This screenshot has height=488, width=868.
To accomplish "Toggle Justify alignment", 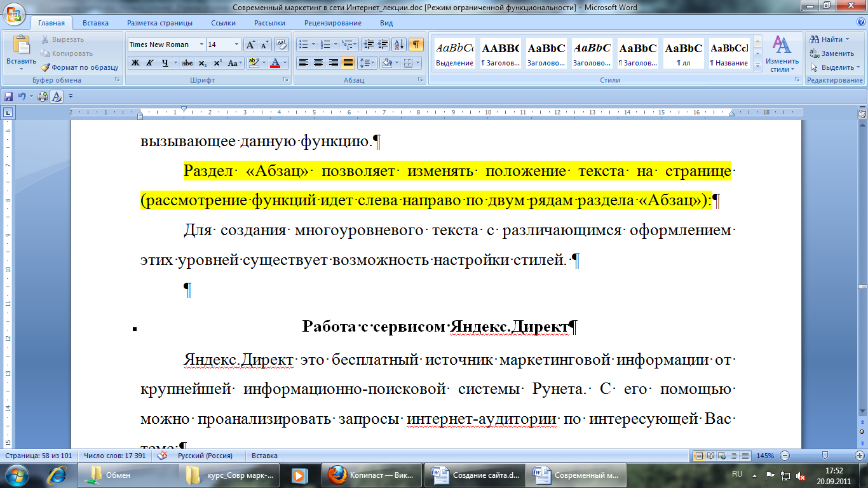I will click(348, 63).
